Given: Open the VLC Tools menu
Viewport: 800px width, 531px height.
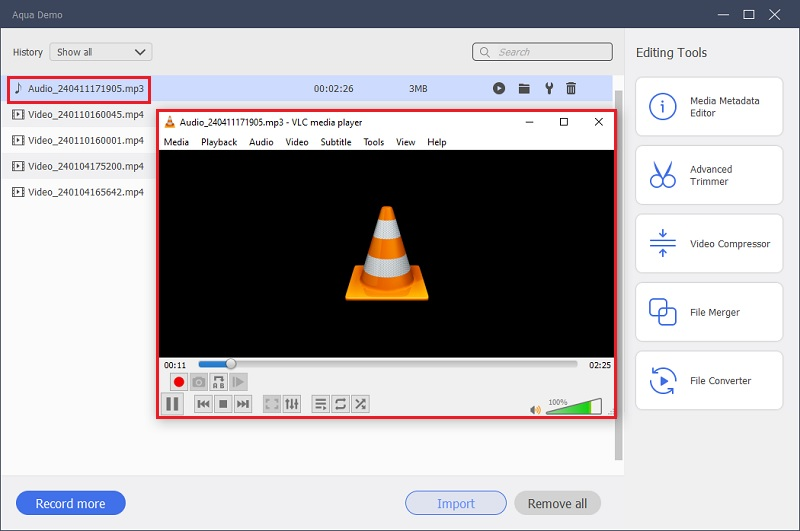Looking at the screenshot, I should pyautogui.click(x=373, y=142).
